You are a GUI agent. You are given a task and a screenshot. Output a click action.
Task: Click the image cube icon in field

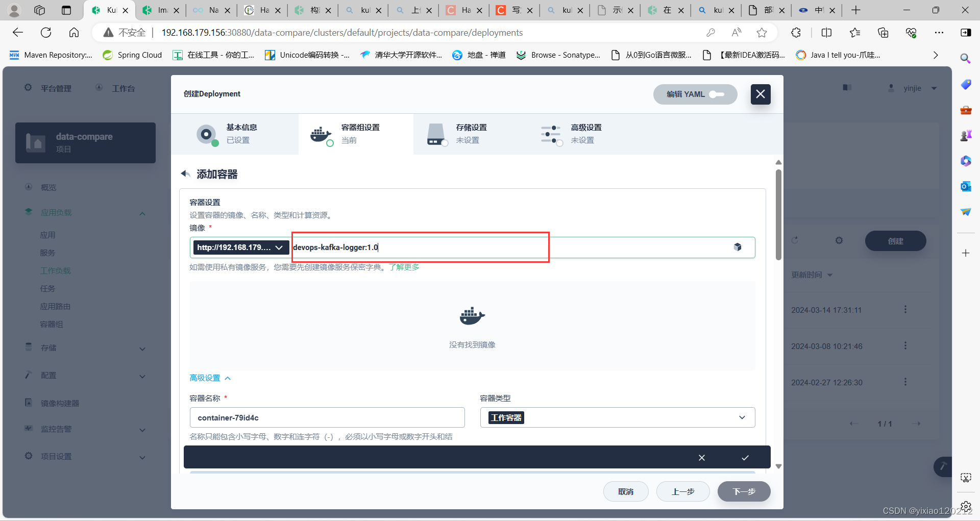coord(738,247)
